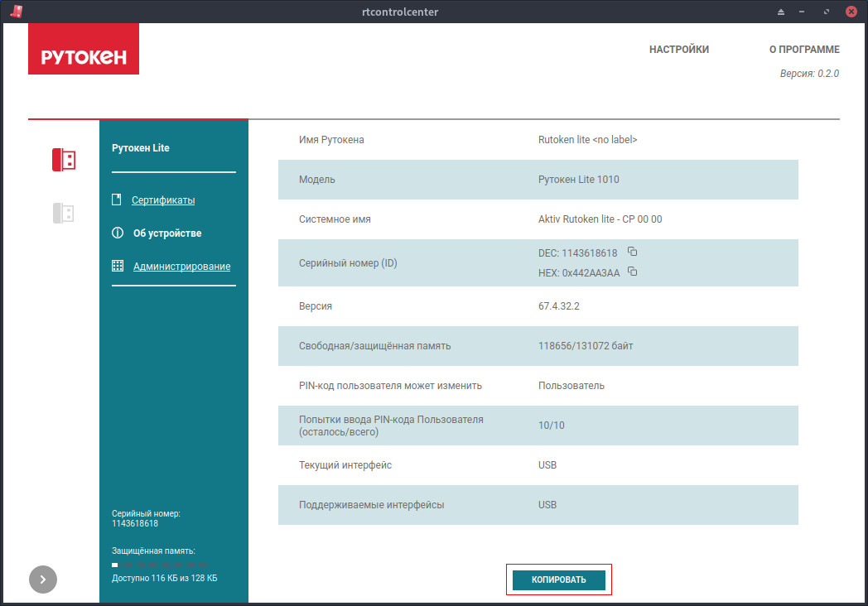Copy the DEC serial number icon
Screen dimensions: 868x606
[632, 252]
